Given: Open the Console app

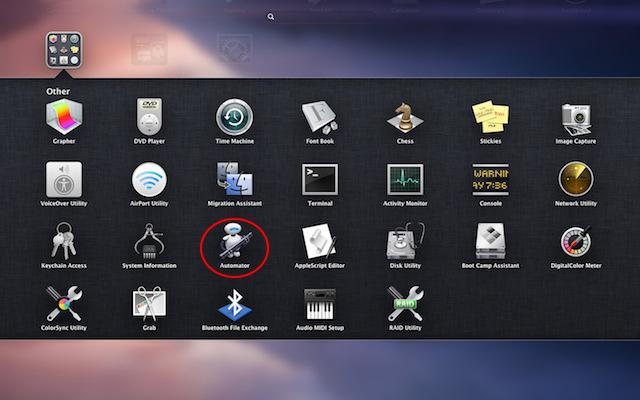Looking at the screenshot, I should pyautogui.click(x=490, y=181).
